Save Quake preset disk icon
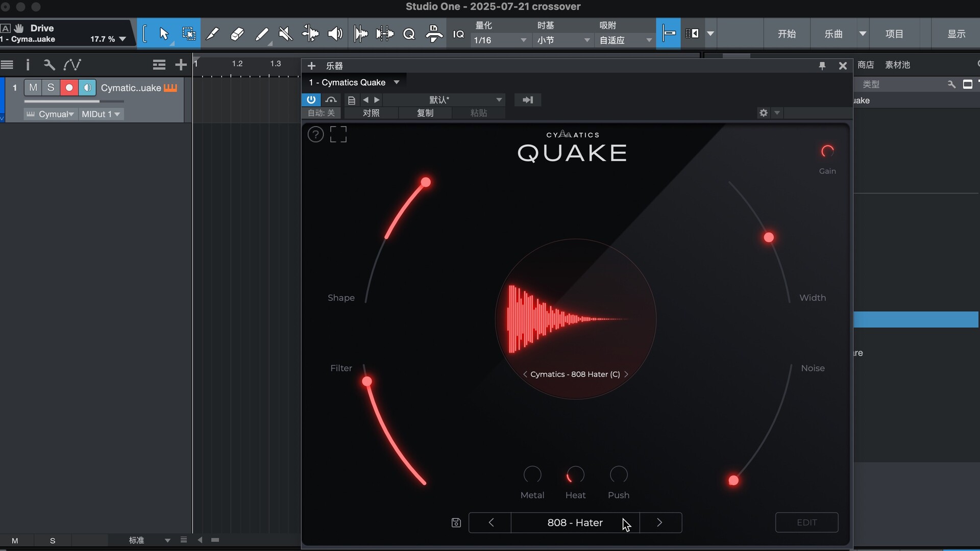Screen dimensions: 980x551 (456, 522)
